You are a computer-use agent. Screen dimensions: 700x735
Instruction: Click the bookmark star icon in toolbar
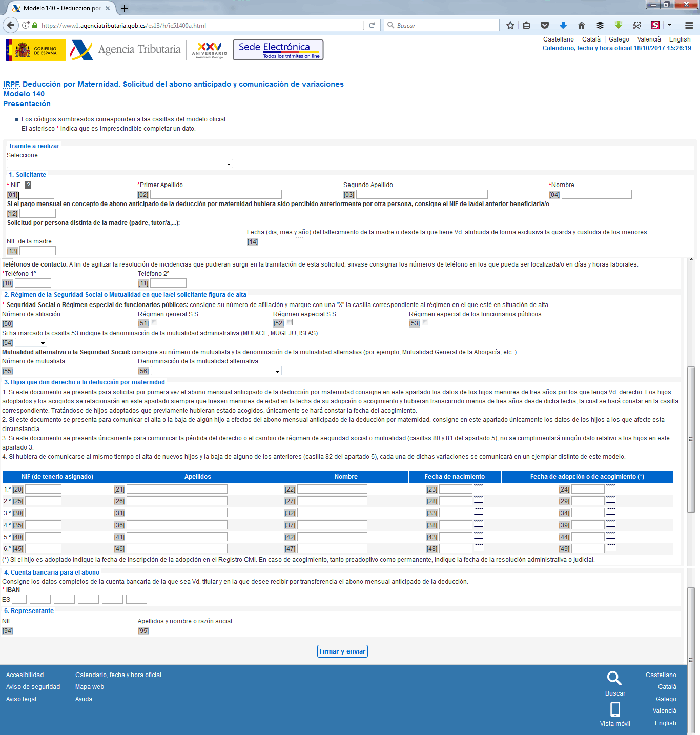tap(510, 25)
